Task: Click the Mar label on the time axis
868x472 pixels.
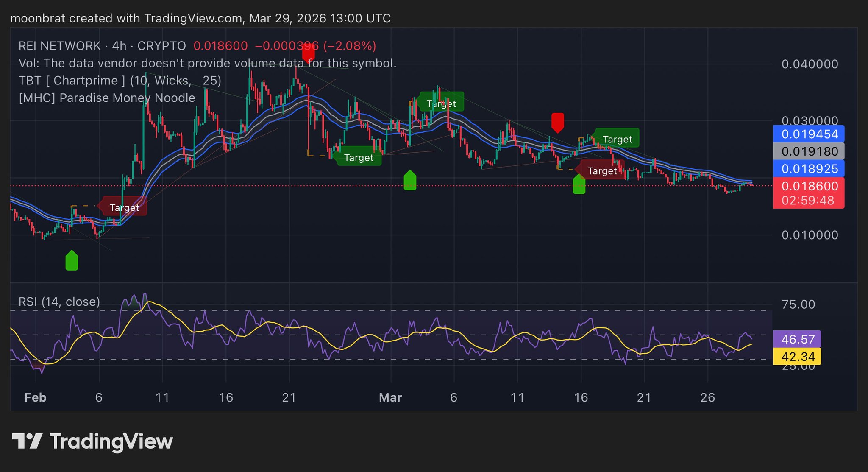Action: click(x=390, y=397)
